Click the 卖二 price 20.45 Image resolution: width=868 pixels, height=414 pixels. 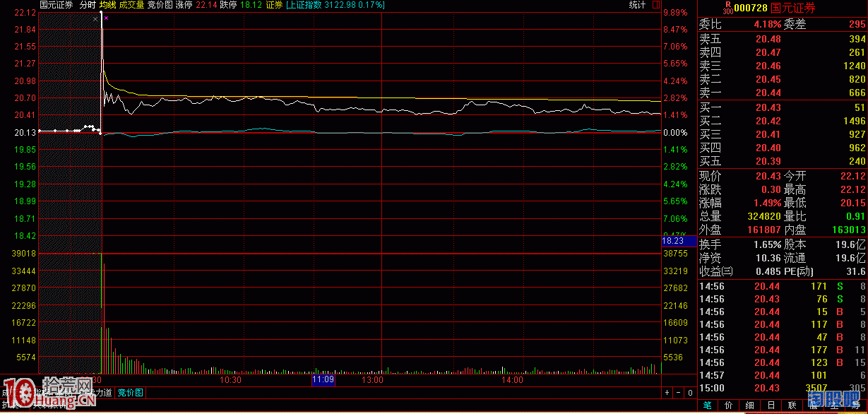coord(768,79)
